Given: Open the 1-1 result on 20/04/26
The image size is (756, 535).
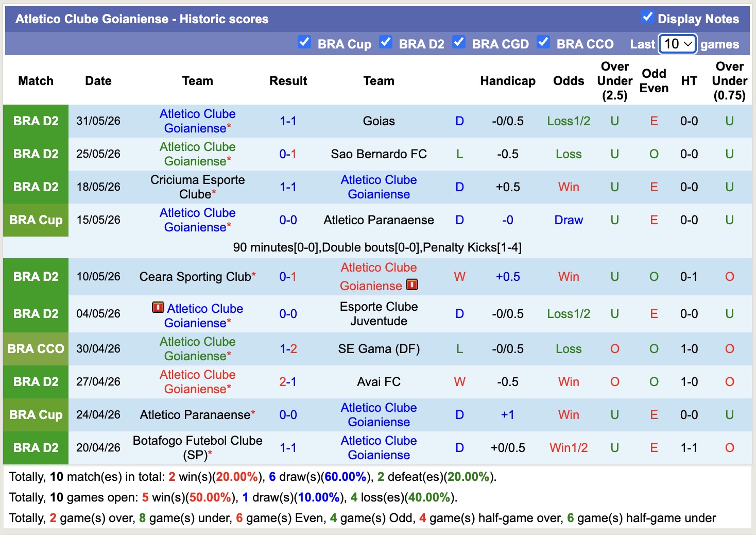Looking at the screenshot, I should tap(288, 448).
